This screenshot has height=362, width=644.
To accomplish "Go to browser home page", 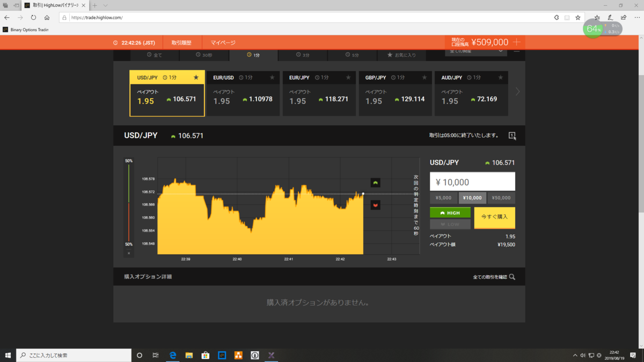I will [x=47, y=18].
